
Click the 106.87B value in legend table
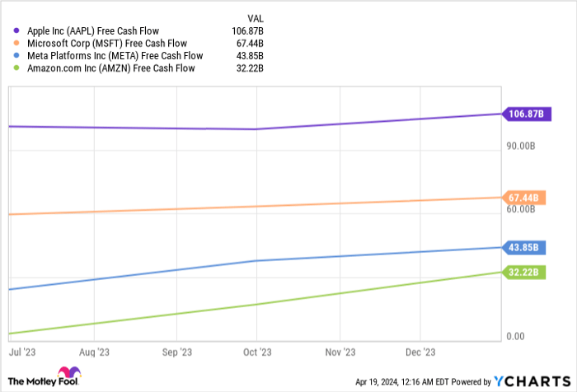click(247, 31)
